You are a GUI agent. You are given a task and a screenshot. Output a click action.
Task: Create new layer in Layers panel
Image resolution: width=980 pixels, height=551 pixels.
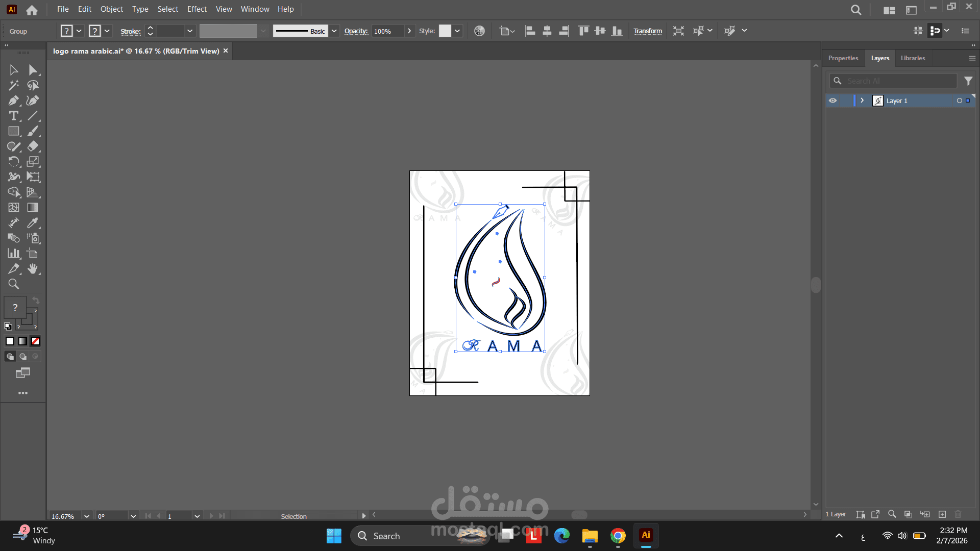point(942,514)
